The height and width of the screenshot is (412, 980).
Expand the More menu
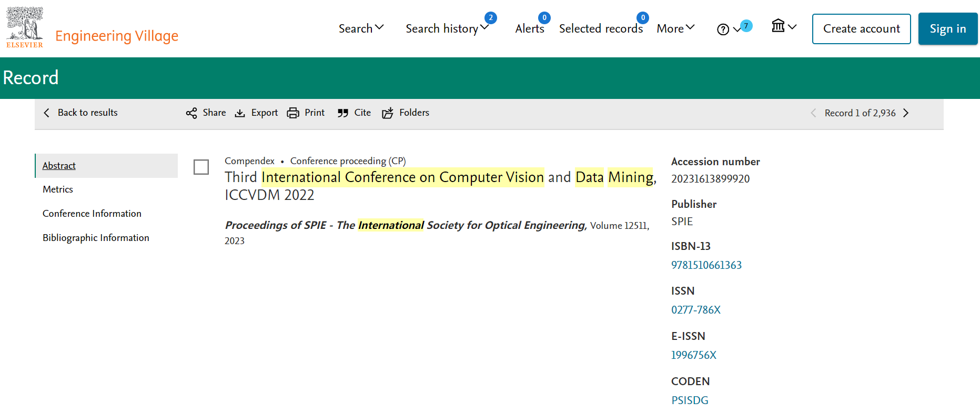click(675, 28)
